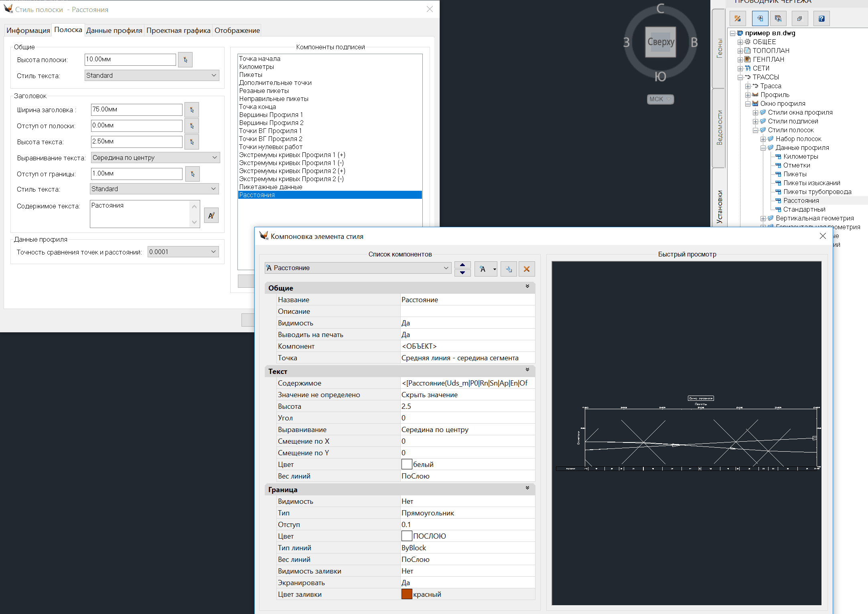Click the orange X delete component button
This screenshot has width=868, height=614.
click(x=526, y=269)
